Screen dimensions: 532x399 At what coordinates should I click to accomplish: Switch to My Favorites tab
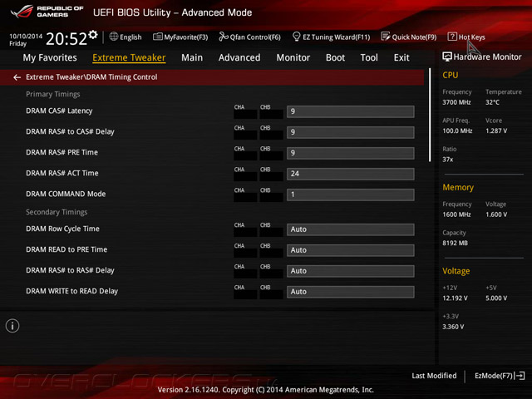(50, 57)
